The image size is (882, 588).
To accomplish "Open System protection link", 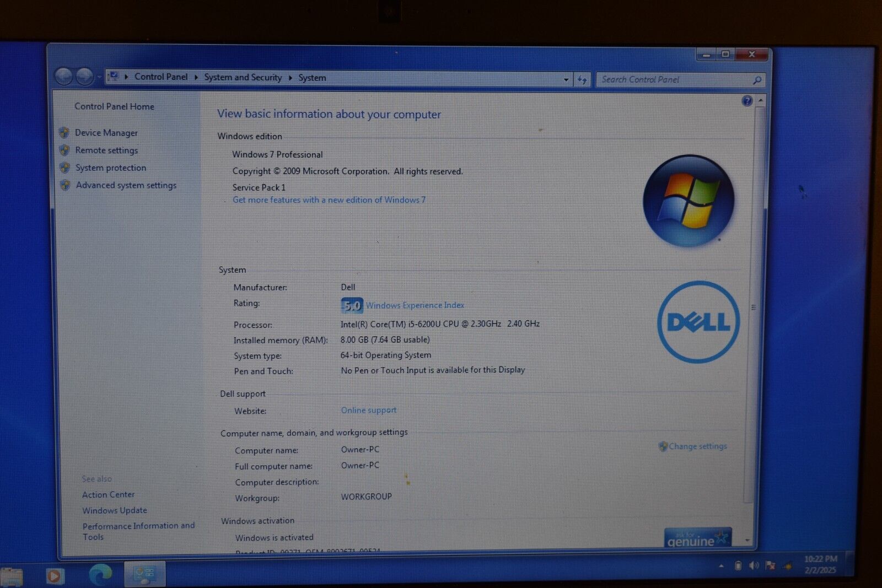I will [111, 168].
